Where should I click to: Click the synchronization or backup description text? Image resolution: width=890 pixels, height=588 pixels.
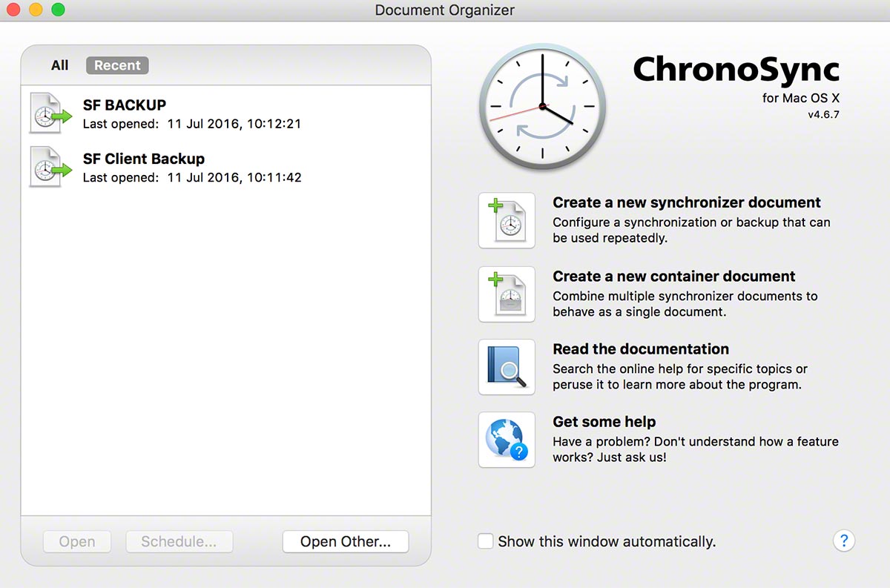[692, 230]
